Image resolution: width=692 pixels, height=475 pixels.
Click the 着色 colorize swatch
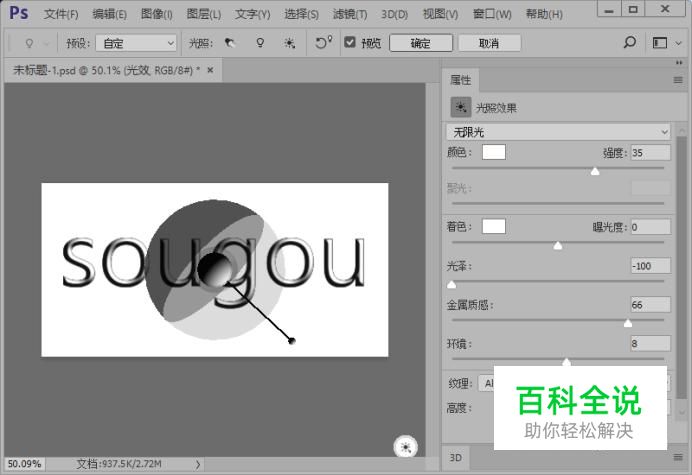click(x=494, y=226)
